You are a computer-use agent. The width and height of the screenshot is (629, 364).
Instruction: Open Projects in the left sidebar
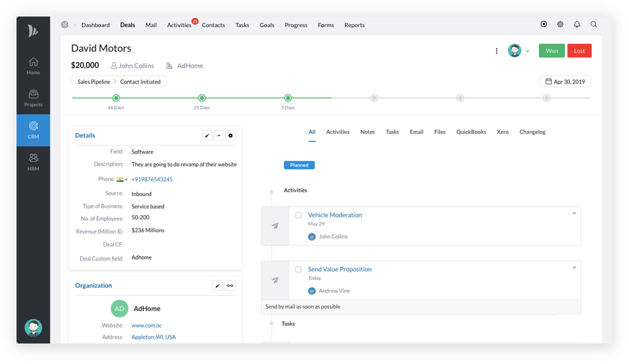pyautogui.click(x=33, y=98)
